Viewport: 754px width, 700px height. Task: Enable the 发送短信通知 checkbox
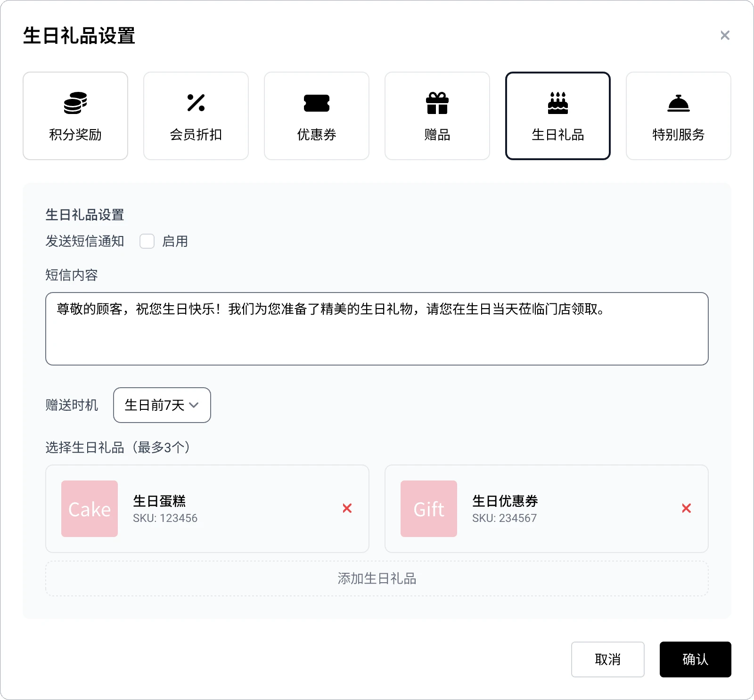[x=147, y=241]
